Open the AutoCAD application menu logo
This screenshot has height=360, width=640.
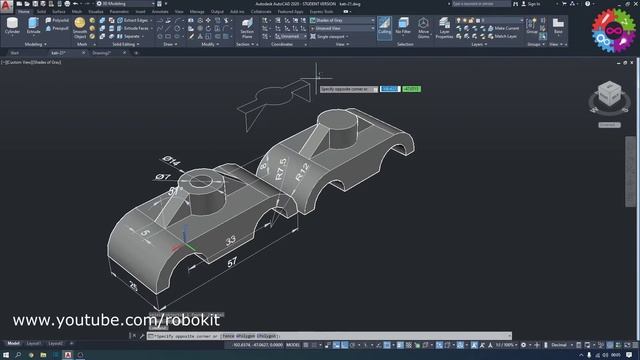click(6, 6)
